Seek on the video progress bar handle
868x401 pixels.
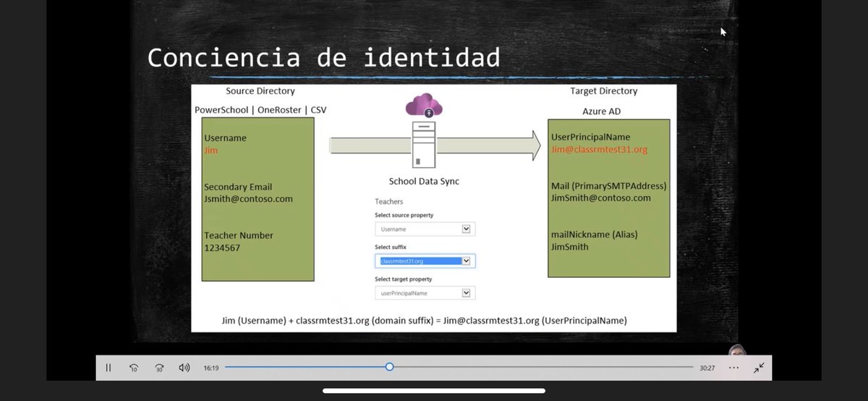click(x=389, y=367)
